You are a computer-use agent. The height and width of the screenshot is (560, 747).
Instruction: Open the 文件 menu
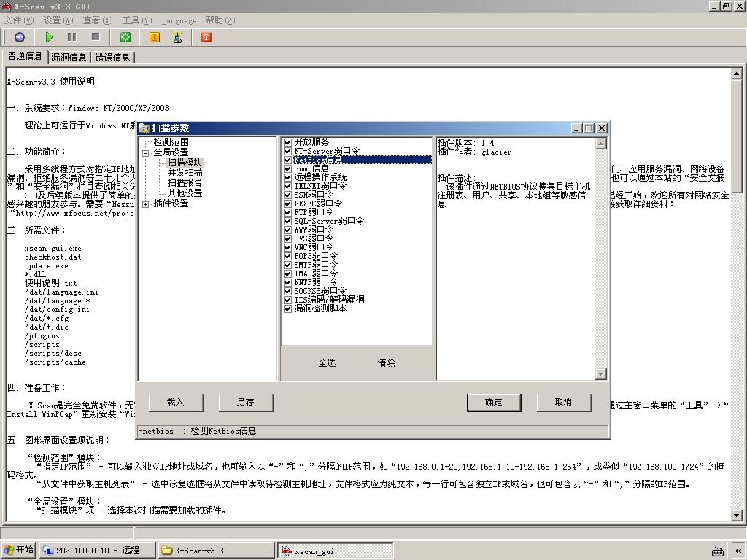click(x=19, y=20)
